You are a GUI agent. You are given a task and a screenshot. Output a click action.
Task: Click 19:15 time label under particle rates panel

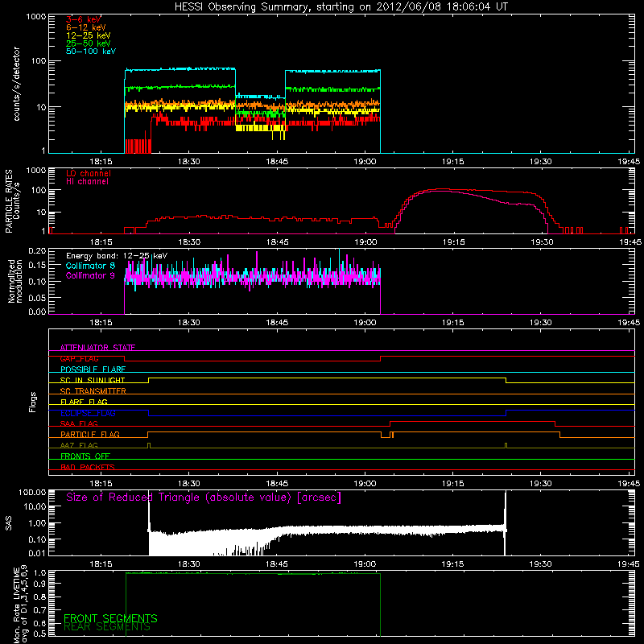[x=453, y=242]
